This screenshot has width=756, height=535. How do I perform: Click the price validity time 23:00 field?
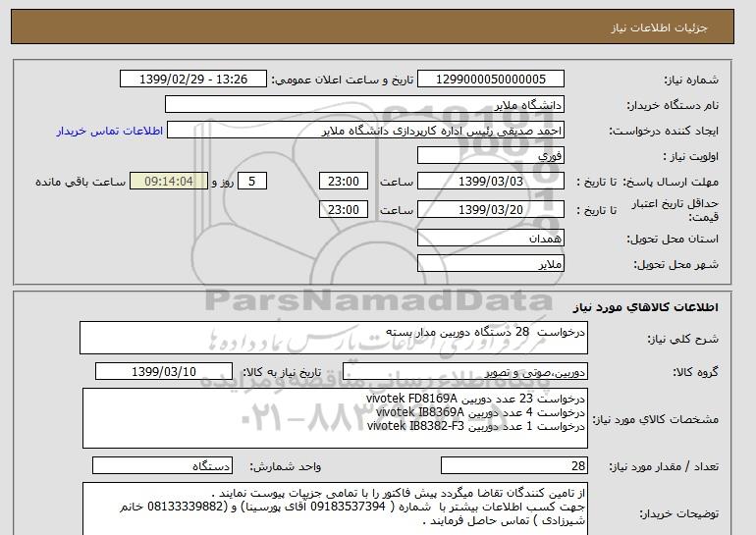(x=344, y=210)
